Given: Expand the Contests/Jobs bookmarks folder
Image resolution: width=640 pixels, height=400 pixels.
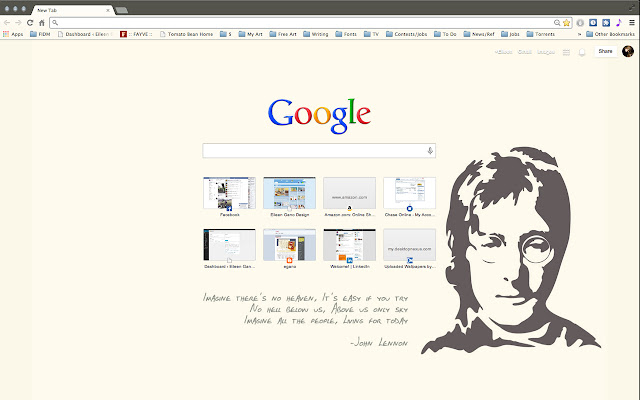Looking at the screenshot, I should point(407,34).
